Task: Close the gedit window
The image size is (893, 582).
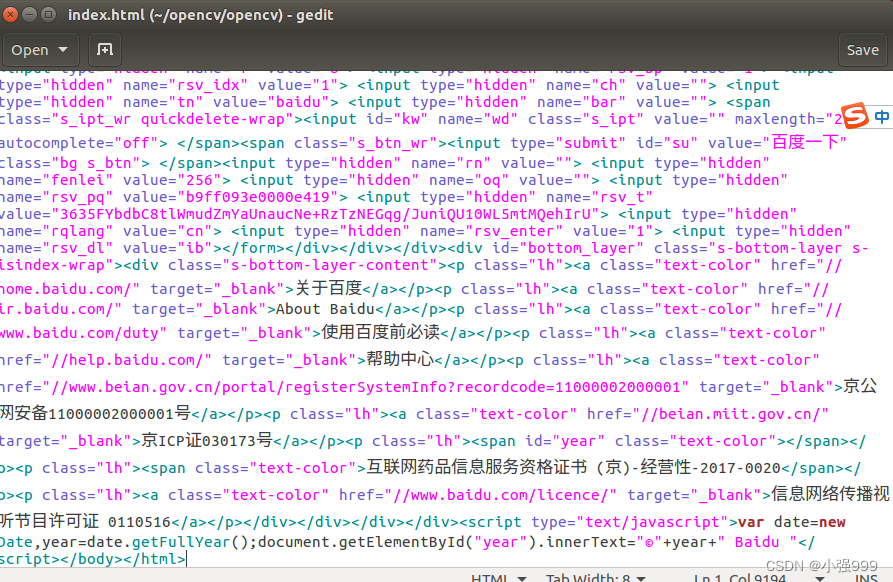Action: [x=10, y=14]
